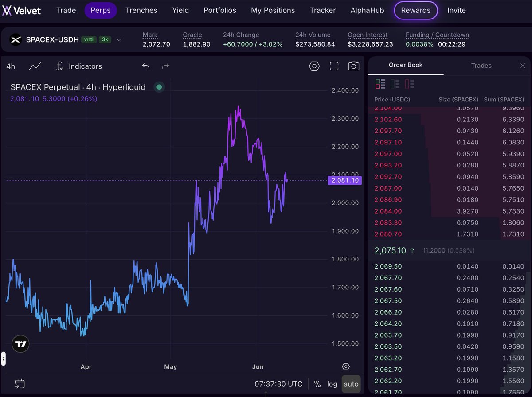Click the vntl badge
The height and width of the screenshot is (397, 532).
tap(89, 39)
